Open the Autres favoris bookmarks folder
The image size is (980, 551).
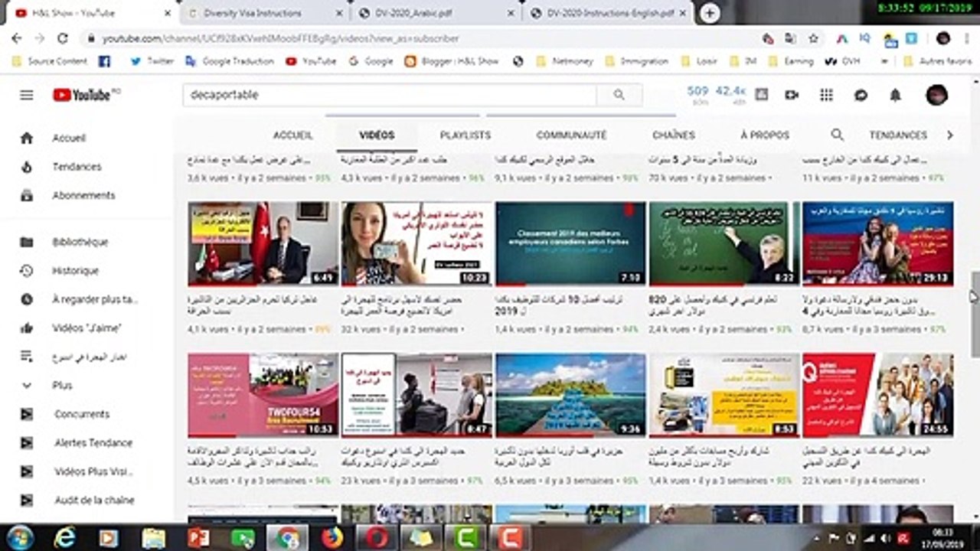pyautogui.click(x=937, y=61)
